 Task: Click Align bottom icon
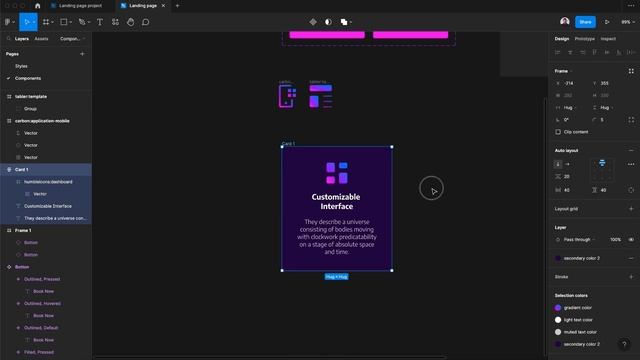click(619, 52)
